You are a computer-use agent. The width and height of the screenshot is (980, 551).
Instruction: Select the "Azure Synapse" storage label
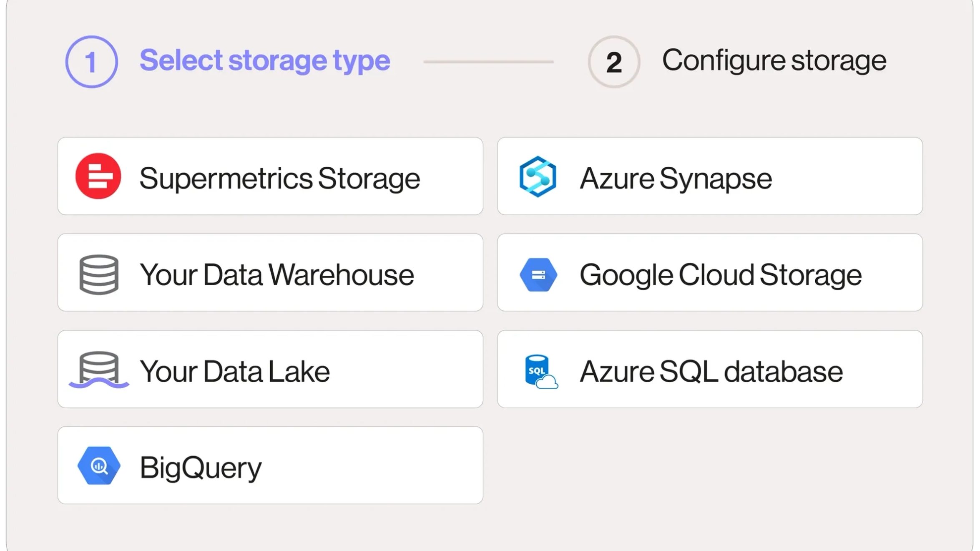pyautogui.click(x=676, y=179)
